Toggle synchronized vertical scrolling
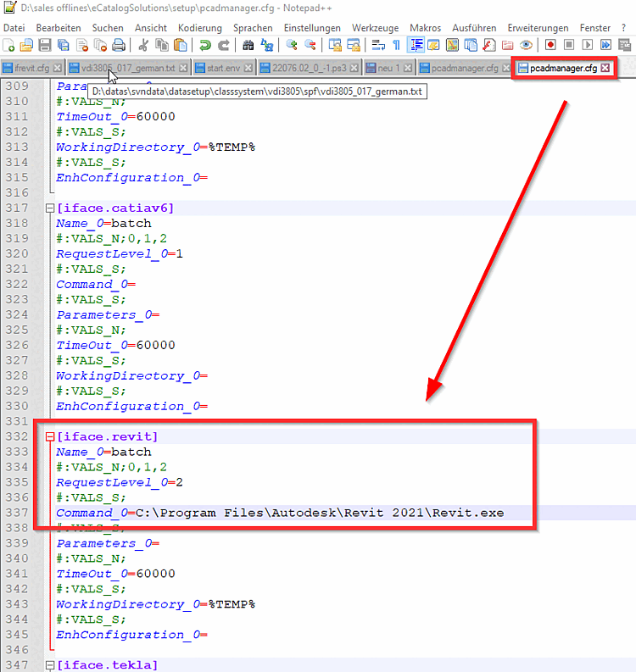Screen dimensions: 636x672 335,45
